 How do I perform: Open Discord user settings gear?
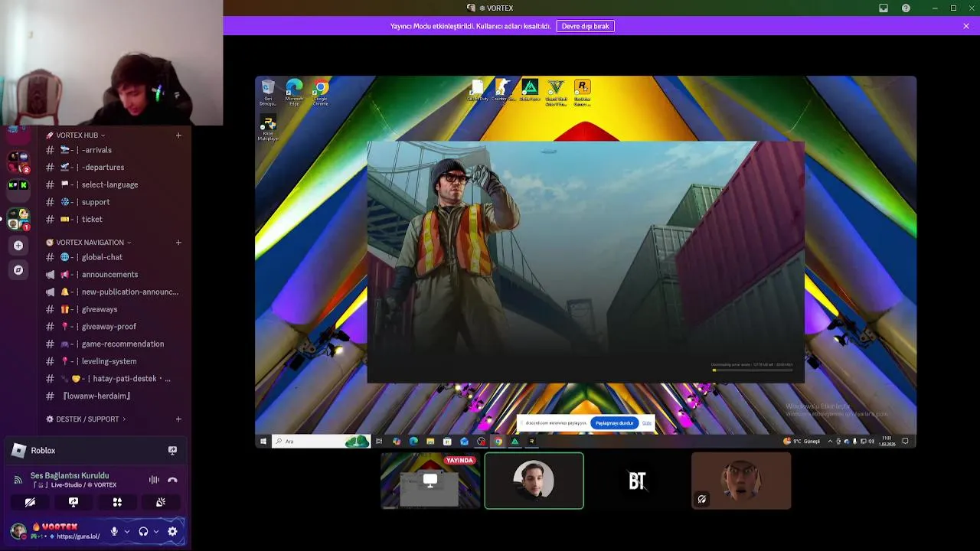coord(172,531)
